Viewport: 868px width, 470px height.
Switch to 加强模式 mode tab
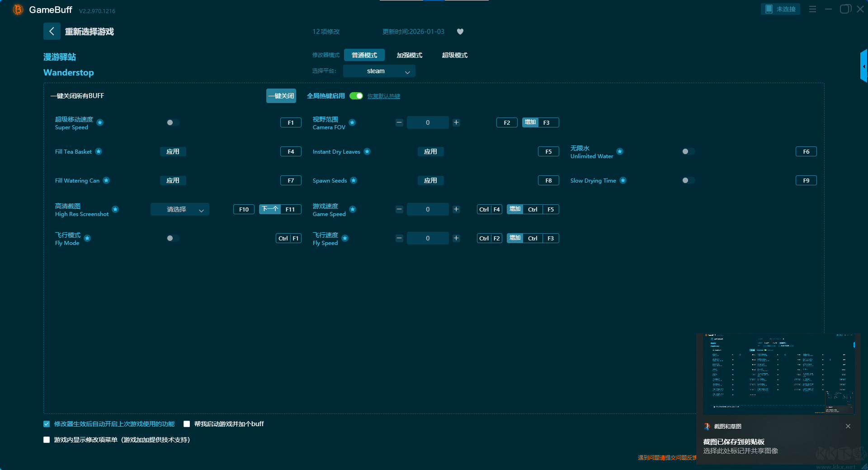409,55
